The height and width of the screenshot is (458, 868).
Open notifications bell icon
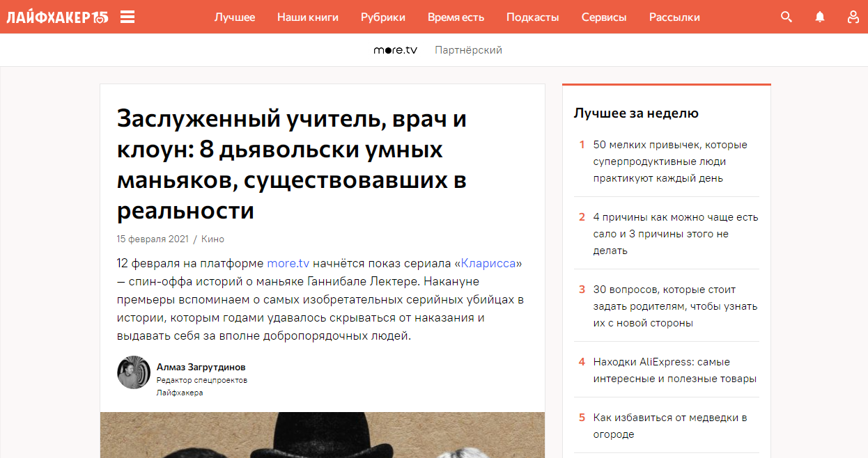click(820, 17)
